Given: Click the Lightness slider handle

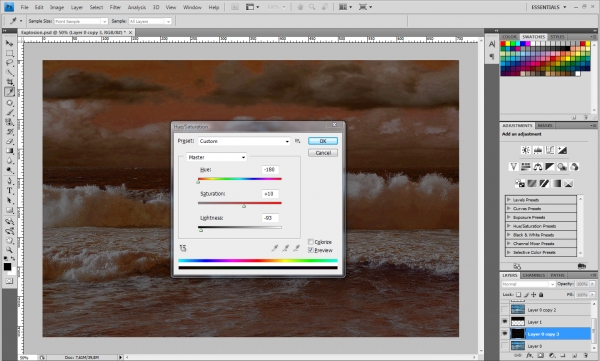Looking at the screenshot, I should [201, 230].
